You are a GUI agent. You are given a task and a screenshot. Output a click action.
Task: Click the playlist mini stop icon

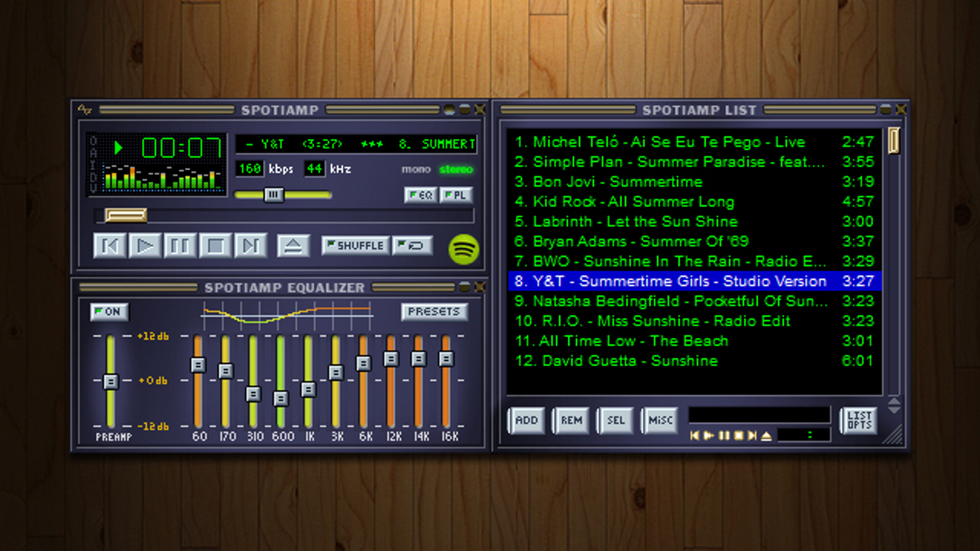pyautogui.click(x=739, y=435)
